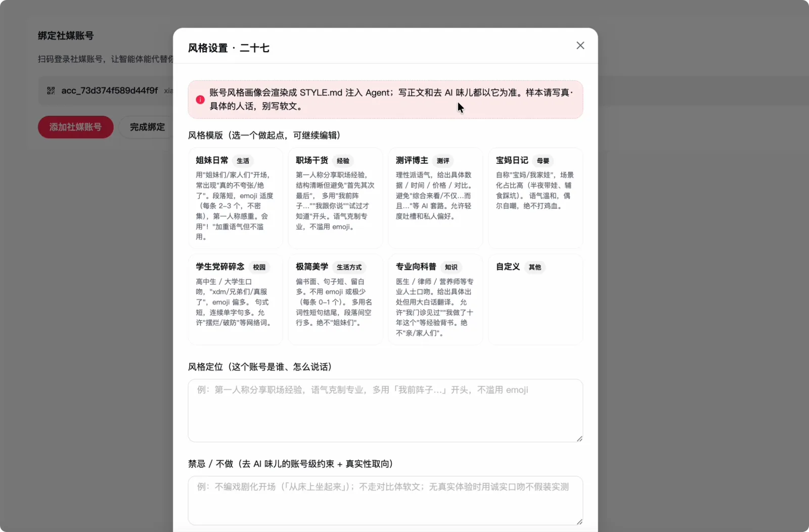809x532 pixels.
Task: Click the 扫码登录社媒账号 description text
Action: coord(105,59)
